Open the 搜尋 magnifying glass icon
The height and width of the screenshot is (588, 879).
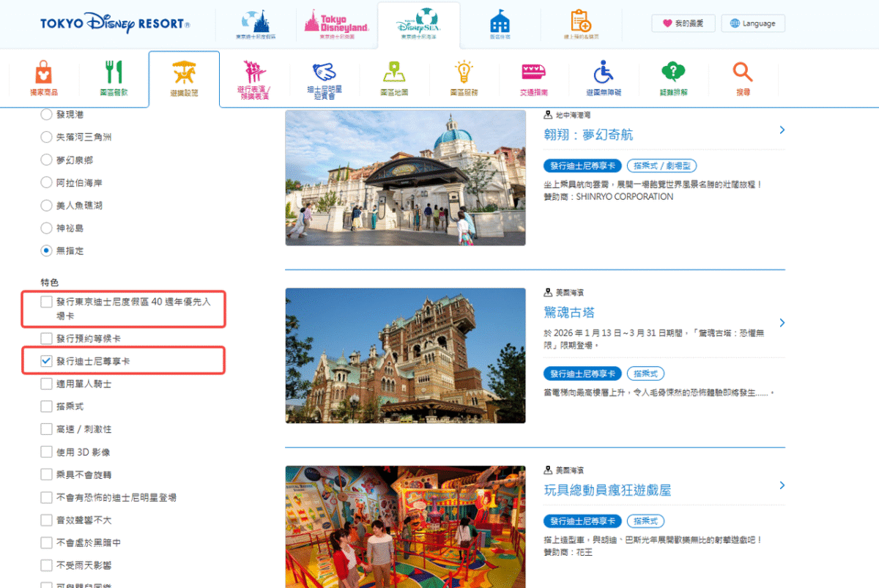[x=743, y=73]
